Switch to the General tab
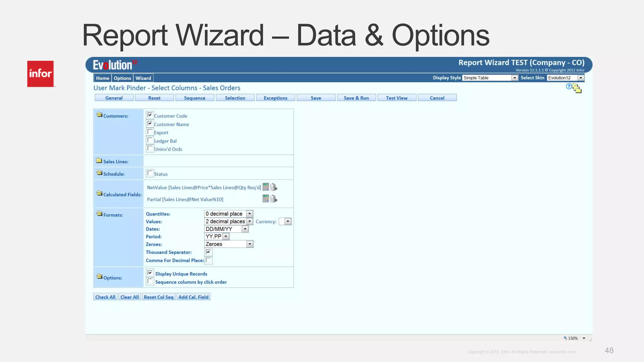The height and width of the screenshot is (362, 644). (x=114, y=98)
